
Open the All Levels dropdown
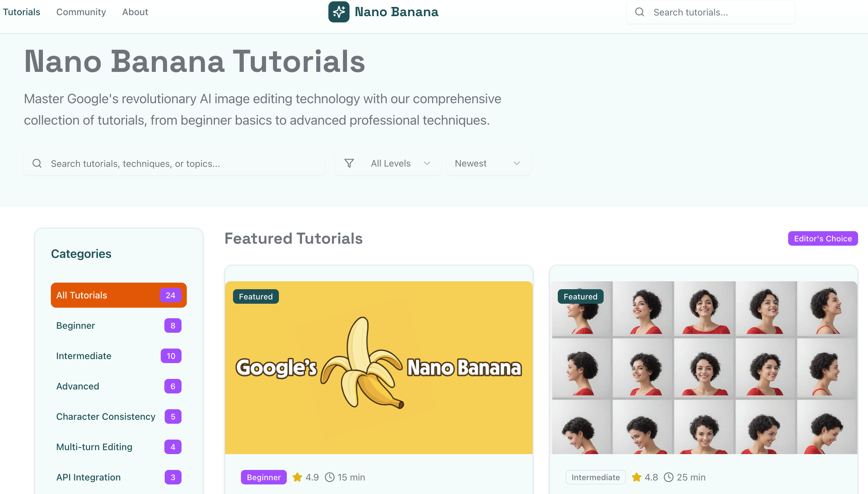tap(388, 163)
